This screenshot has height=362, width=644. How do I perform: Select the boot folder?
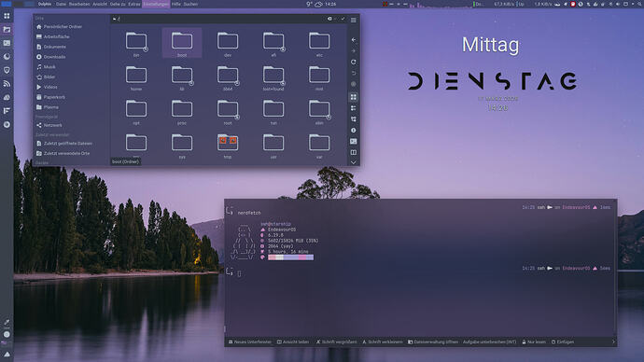point(182,44)
